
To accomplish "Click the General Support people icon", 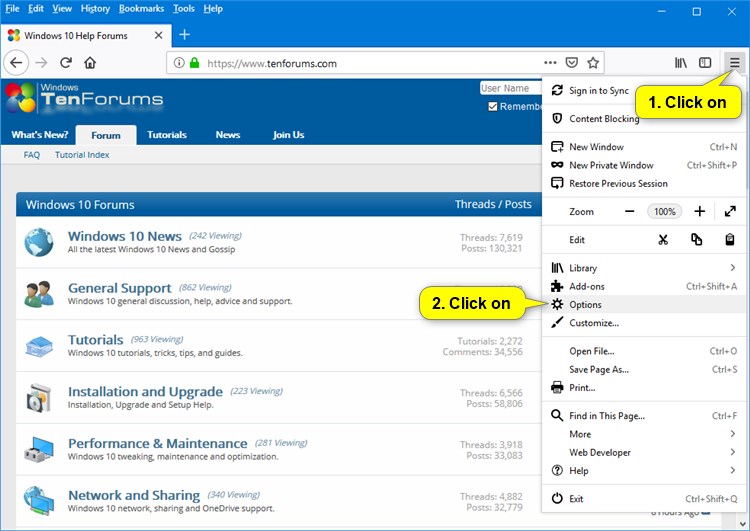I will coord(39,294).
